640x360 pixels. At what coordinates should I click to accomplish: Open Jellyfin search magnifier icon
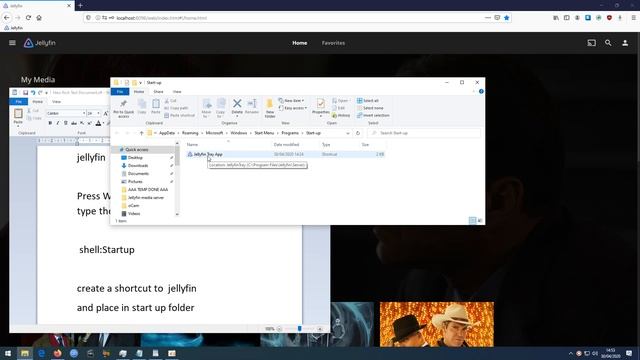click(x=608, y=42)
